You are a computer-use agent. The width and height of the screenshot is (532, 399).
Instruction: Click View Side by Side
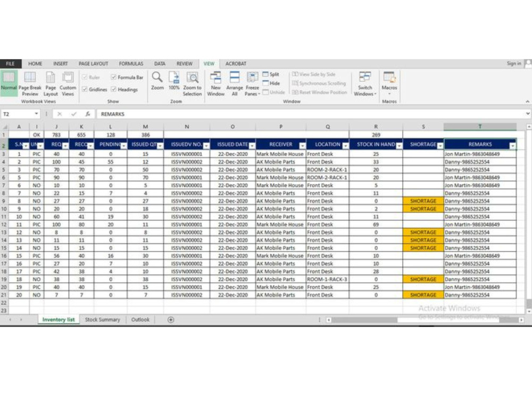coord(313,74)
